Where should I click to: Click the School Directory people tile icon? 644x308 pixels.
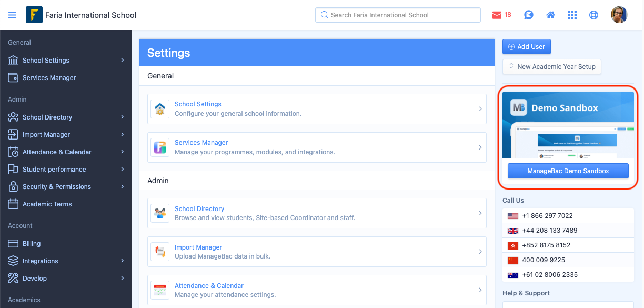[x=160, y=214]
